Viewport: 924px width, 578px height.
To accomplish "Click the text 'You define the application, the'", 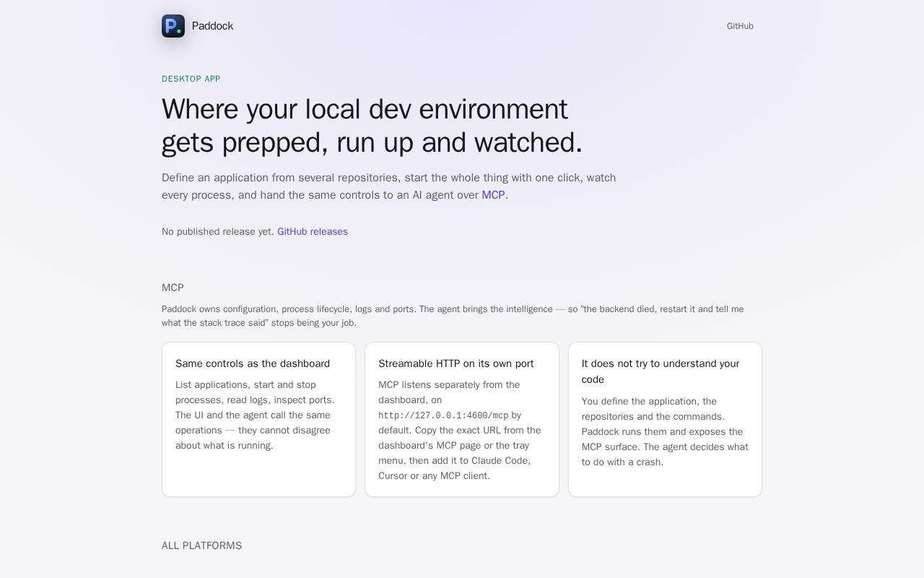I will [649, 402].
